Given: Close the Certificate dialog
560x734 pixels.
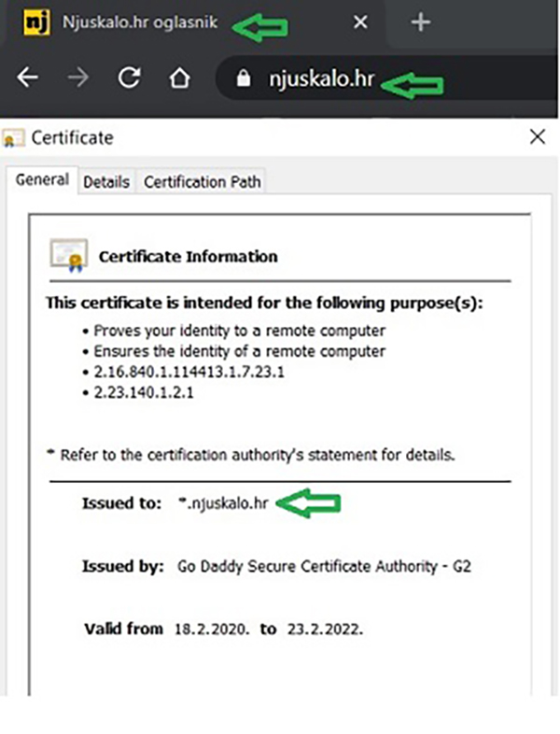Looking at the screenshot, I should (538, 136).
